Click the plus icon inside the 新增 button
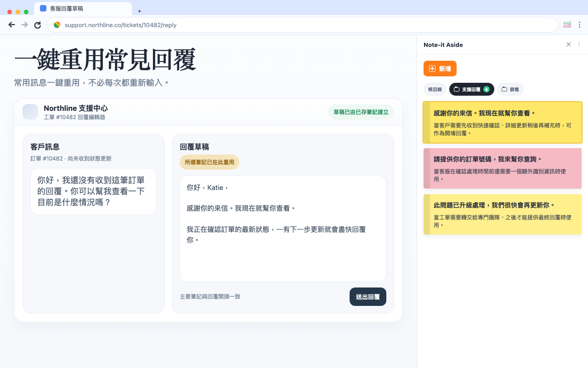Screen dimensions: 588x368 [432, 68]
